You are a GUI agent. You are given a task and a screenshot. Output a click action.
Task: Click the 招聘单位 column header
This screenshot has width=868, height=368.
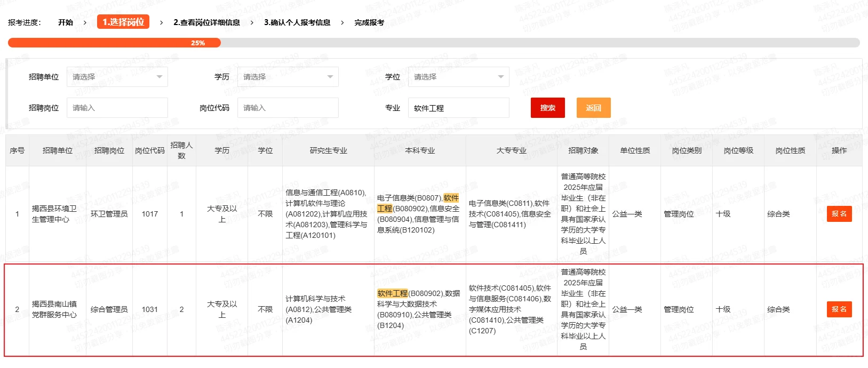click(x=58, y=150)
